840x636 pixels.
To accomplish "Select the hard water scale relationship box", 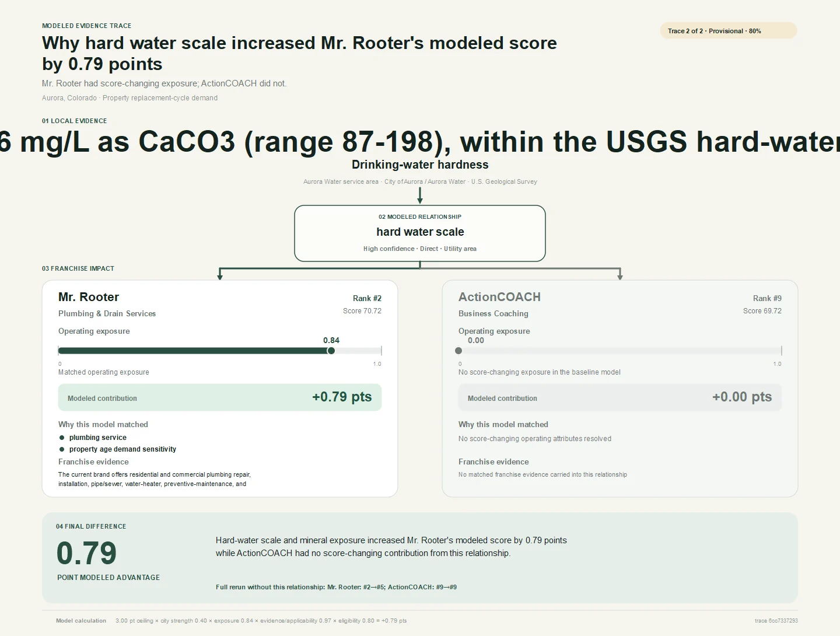I will click(x=420, y=233).
